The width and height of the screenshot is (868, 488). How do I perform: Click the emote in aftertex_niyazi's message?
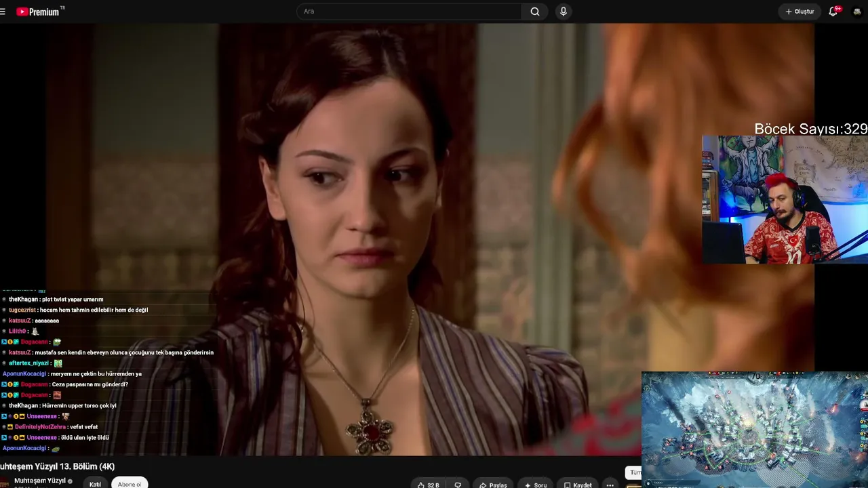coord(58,363)
